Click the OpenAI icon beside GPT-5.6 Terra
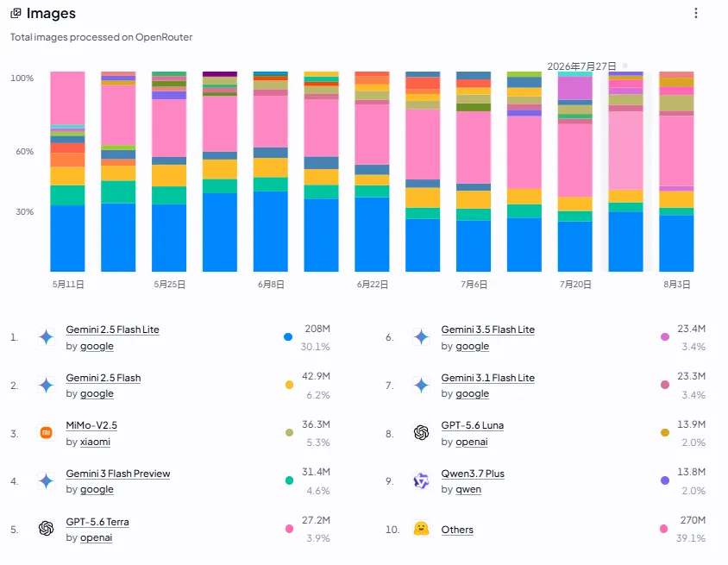This screenshot has width=728, height=565. [46, 528]
